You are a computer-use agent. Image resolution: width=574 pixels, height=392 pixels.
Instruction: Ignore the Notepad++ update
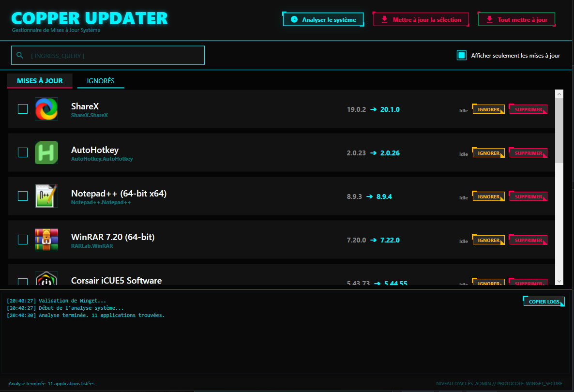pyautogui.click(x=488, y=196)
